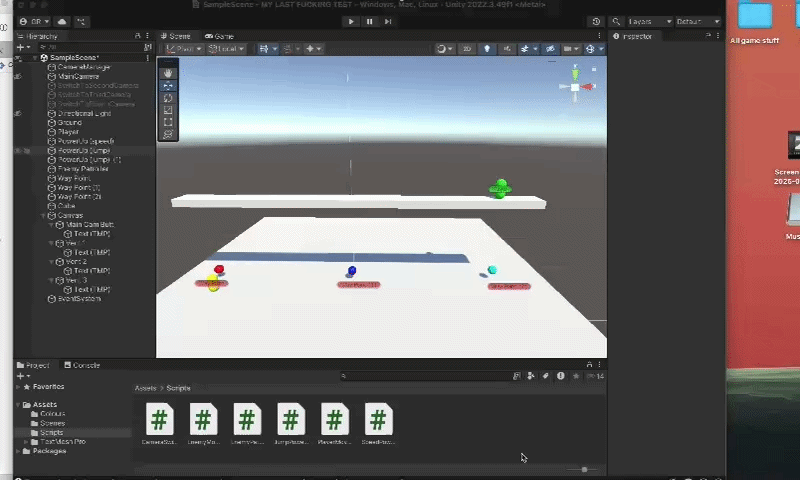Toggle scene effects (skybox, fog) button
800x480 pixels.
click(524, 49)
